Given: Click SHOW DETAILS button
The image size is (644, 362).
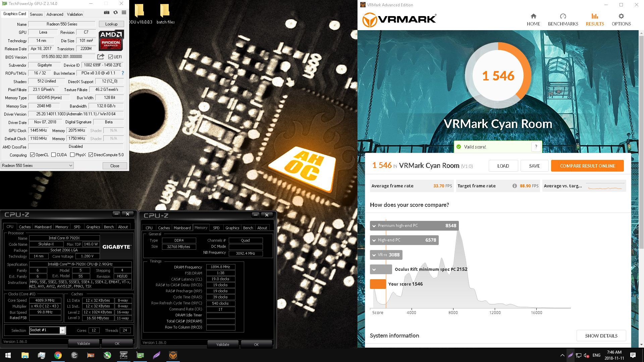Looking at the screenshot, I should (x=601, y=336).
